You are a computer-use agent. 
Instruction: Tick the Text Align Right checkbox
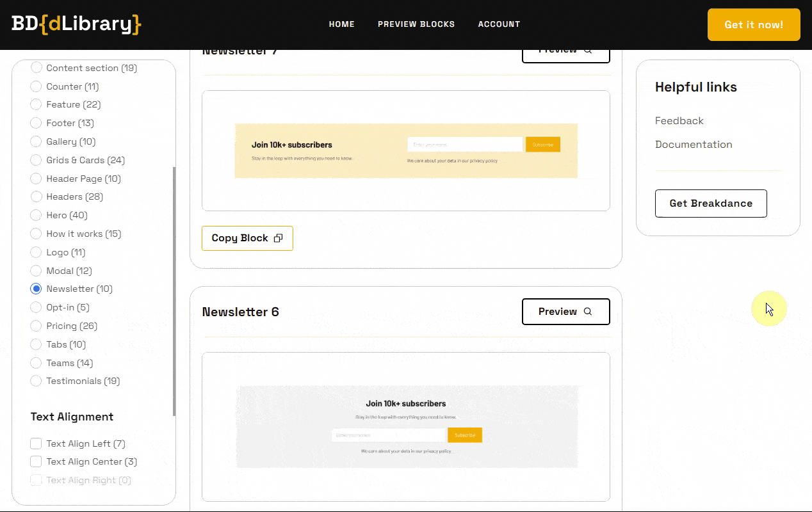37,480
